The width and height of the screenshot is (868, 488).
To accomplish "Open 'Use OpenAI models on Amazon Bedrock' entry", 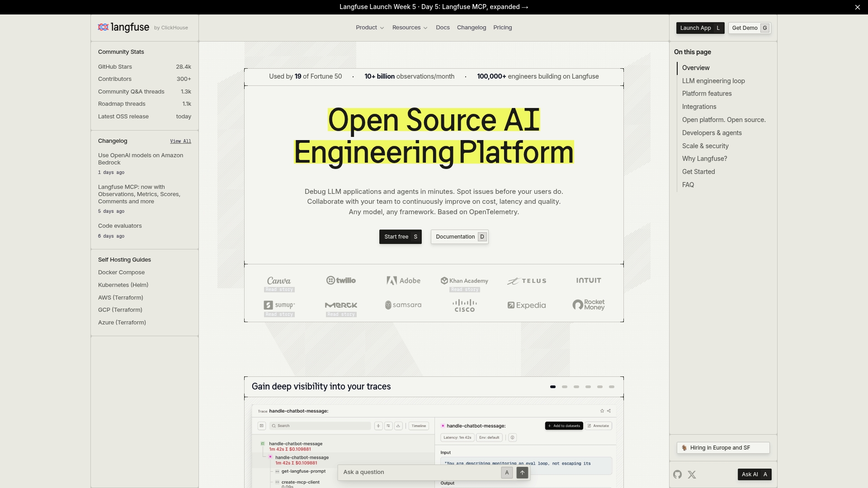I will coord(141,159).
